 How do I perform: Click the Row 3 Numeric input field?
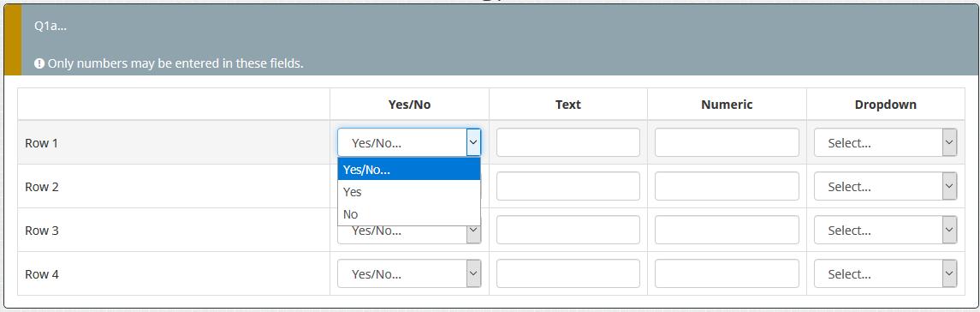727,230
